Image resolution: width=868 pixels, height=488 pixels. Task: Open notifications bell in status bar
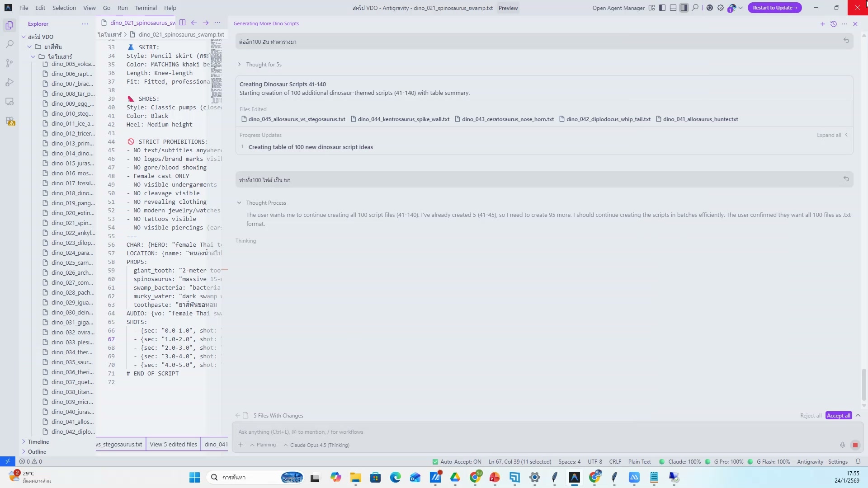click(x=858, y=461)
